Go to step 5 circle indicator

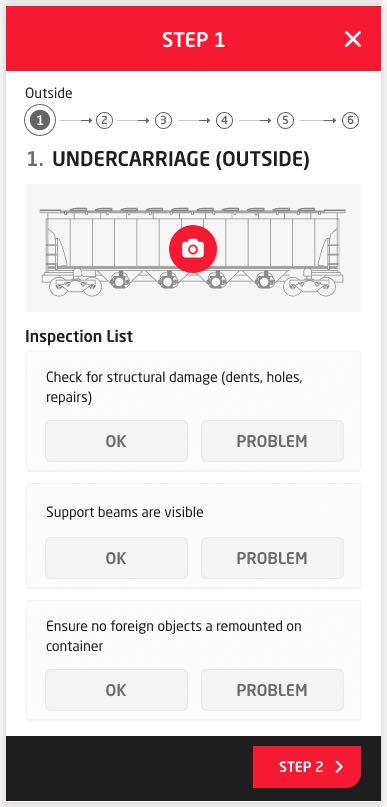pos(285,121)
